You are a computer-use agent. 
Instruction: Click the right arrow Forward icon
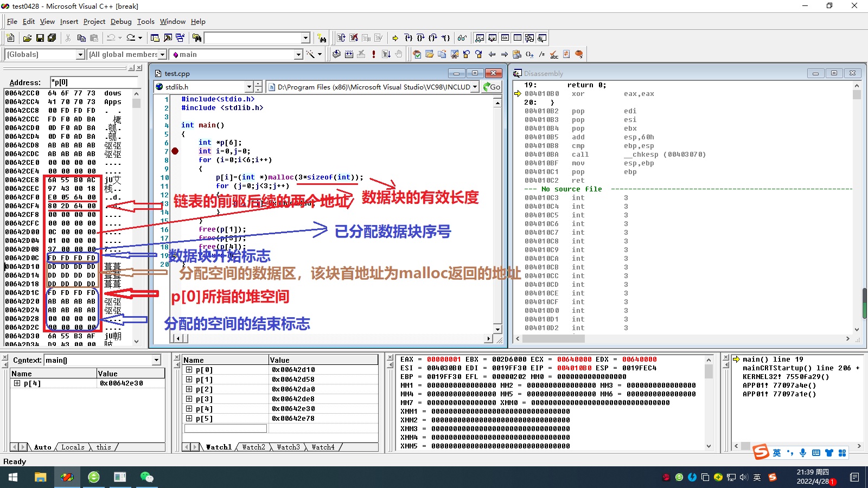(x=505, y=54)
